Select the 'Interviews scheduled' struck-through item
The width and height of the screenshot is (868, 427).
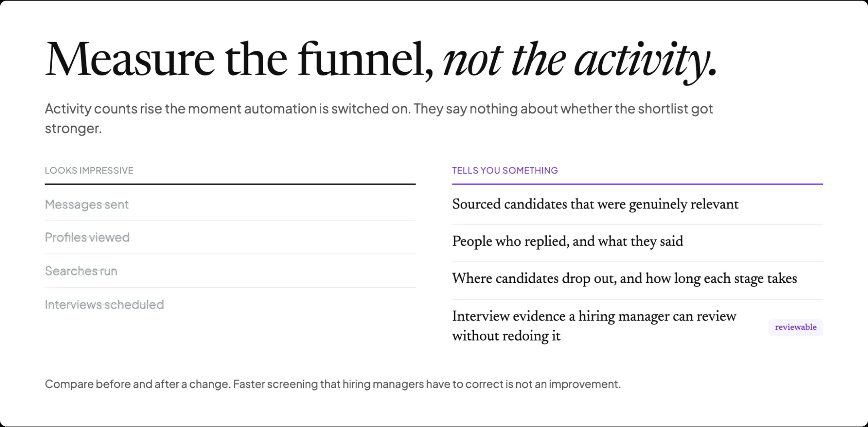pos(104,304)
